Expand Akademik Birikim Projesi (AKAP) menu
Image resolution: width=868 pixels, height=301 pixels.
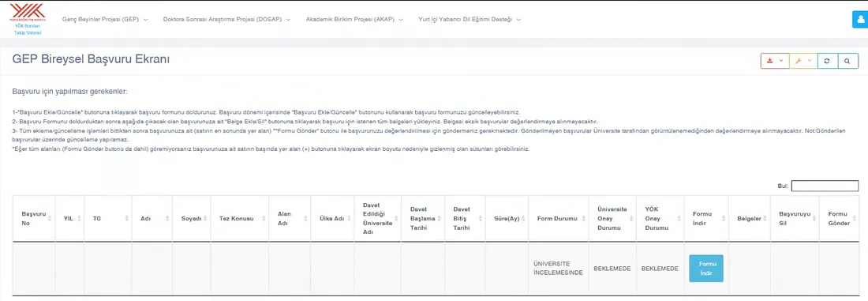click(x=355, y=20)
